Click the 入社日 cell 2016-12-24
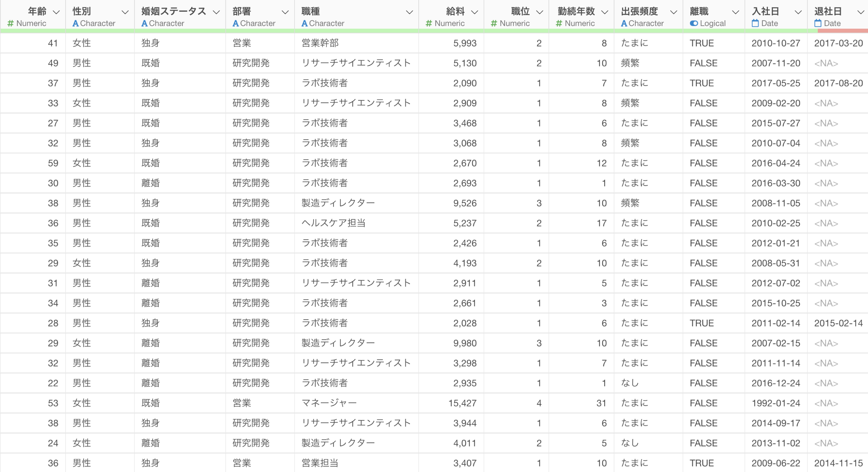The image size is (868, 472). (x=776, y=383)
